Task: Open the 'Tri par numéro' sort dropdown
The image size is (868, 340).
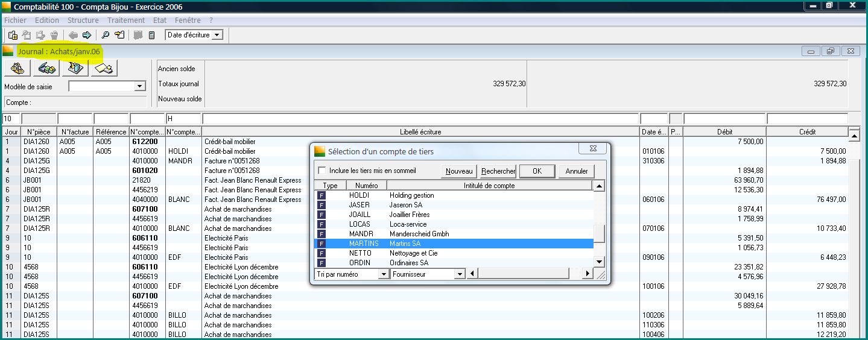Action: (382, 274)
